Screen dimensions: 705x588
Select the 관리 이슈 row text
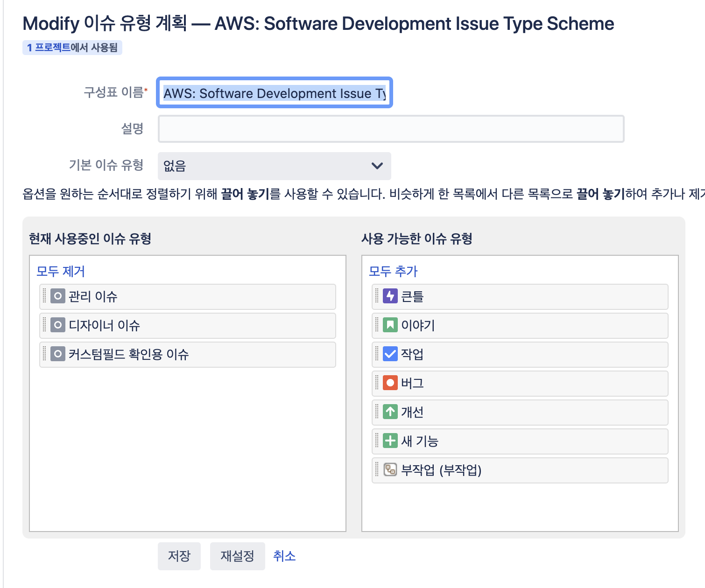[x=93, y=296]
